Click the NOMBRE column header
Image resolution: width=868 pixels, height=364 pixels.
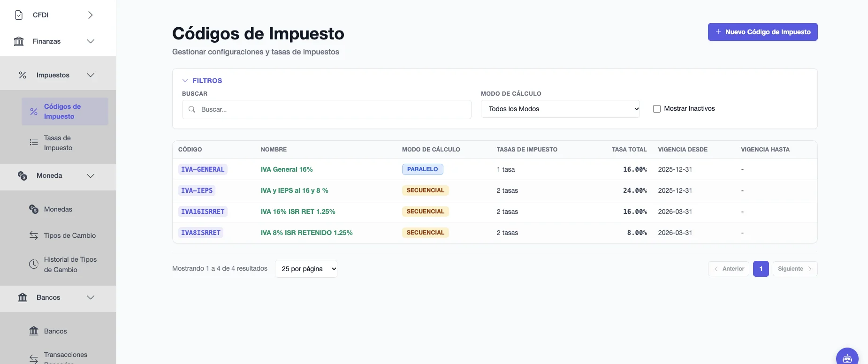(274, 150)
